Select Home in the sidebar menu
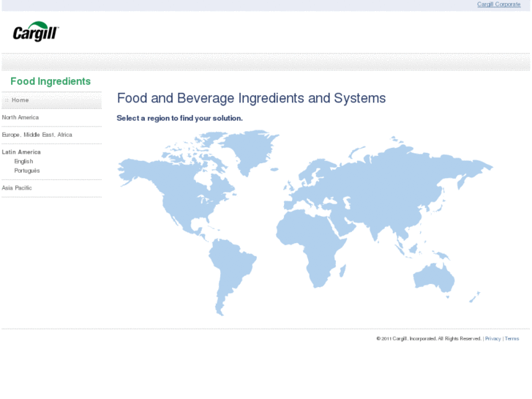 click(x=20, y=100)
